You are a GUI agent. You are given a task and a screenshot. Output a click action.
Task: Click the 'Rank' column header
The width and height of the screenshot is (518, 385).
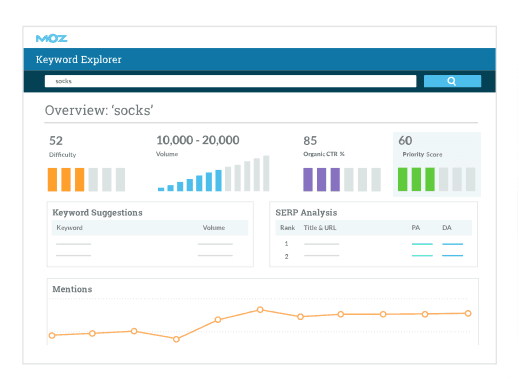287,228
